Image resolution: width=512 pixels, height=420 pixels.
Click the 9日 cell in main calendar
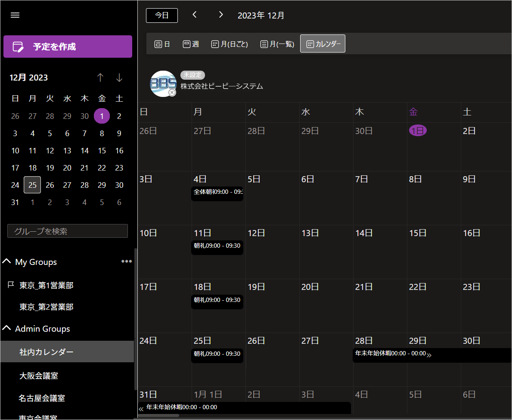(486, 198)
